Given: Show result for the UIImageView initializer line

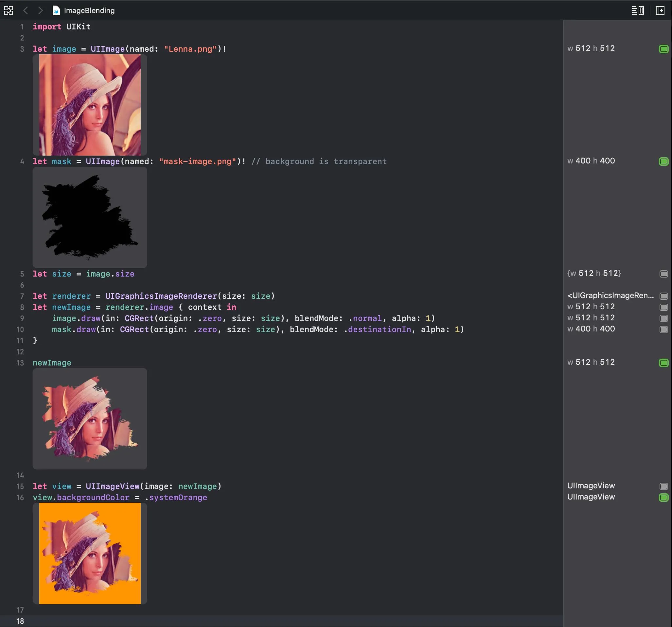Looking at the screenshot, I should (663, 486).
